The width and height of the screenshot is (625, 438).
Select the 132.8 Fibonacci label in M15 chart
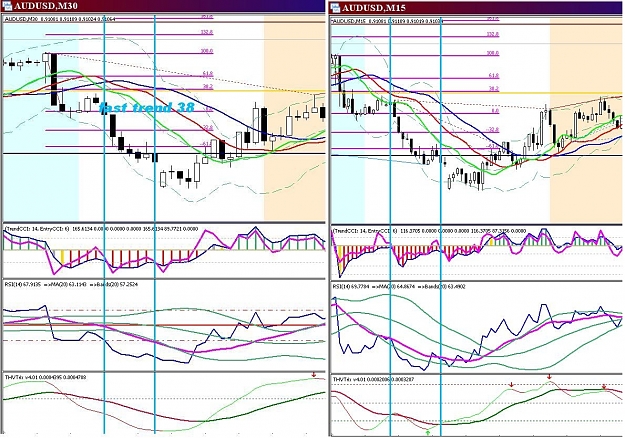[x=493, y=34]
